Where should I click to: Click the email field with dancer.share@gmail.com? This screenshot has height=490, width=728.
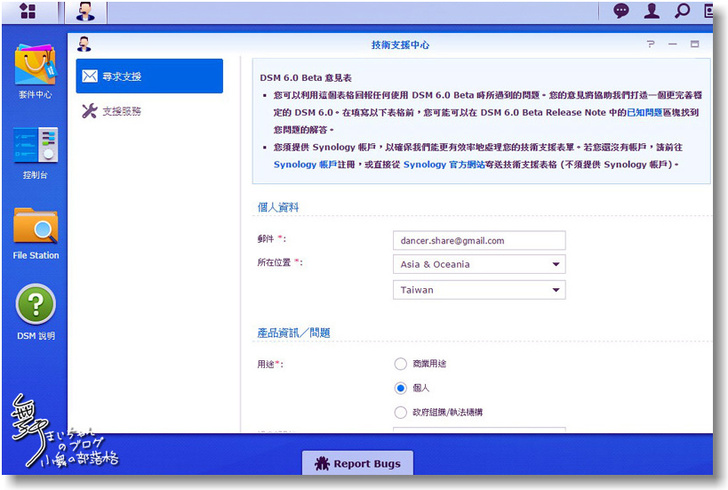pos(479,241)
